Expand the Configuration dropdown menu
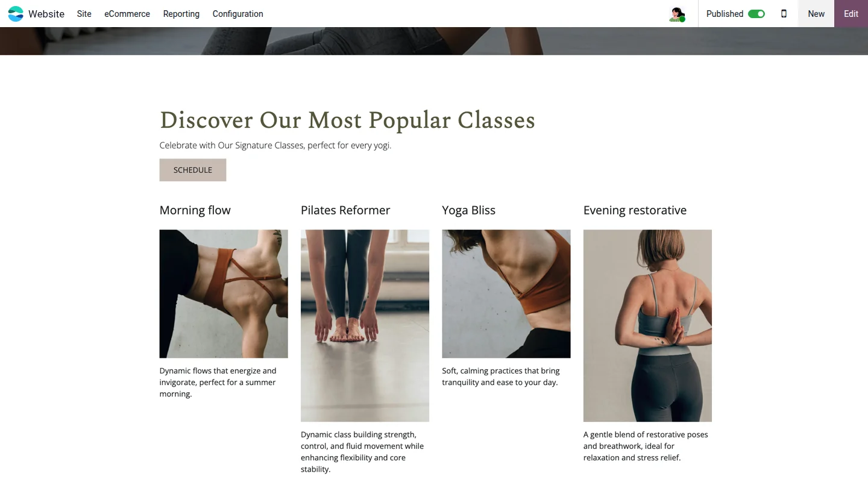The image size is (868, 488). click(238, 14)
